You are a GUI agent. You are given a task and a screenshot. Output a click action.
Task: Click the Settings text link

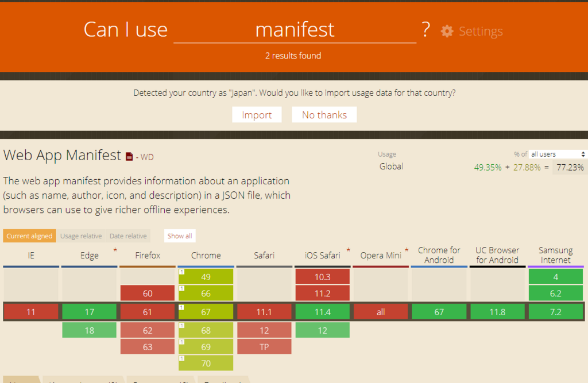pyautogui.click(x=481, y=31)
